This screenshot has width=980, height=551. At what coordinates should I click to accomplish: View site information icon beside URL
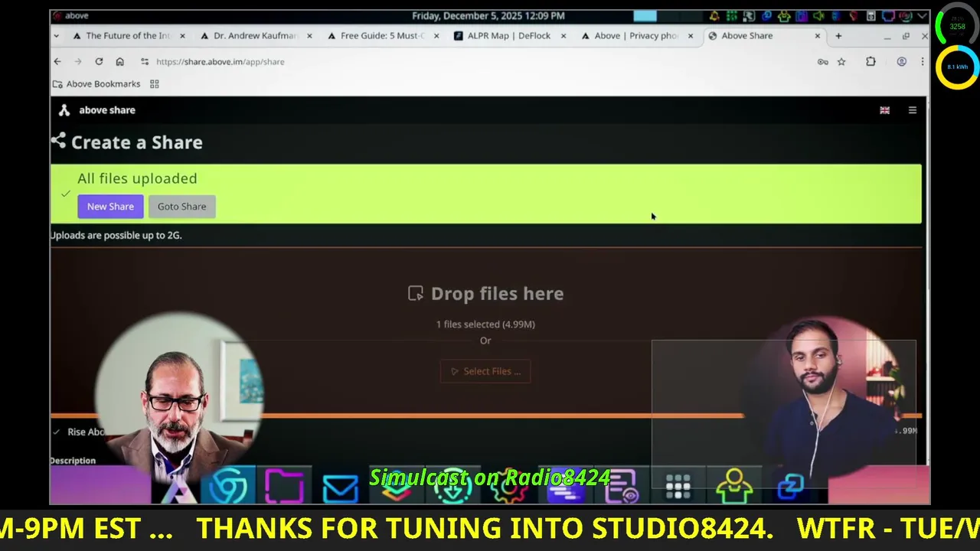coord(145,61)
